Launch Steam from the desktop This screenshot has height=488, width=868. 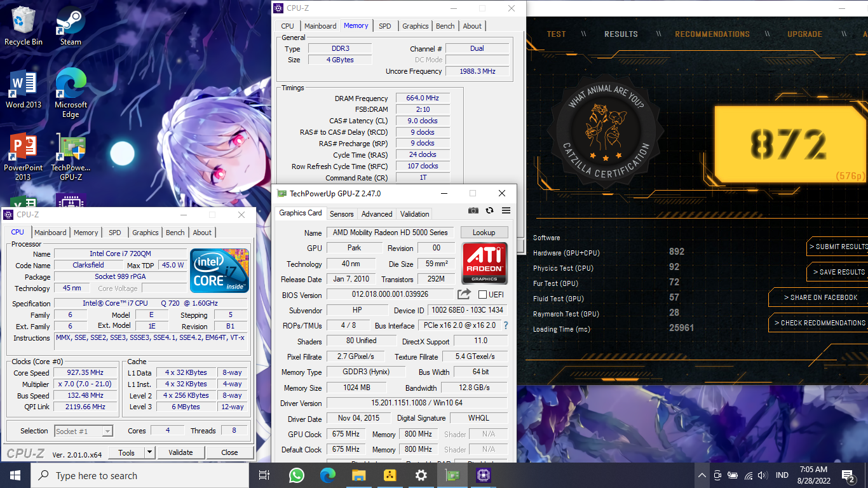click(x=71, y=25)
